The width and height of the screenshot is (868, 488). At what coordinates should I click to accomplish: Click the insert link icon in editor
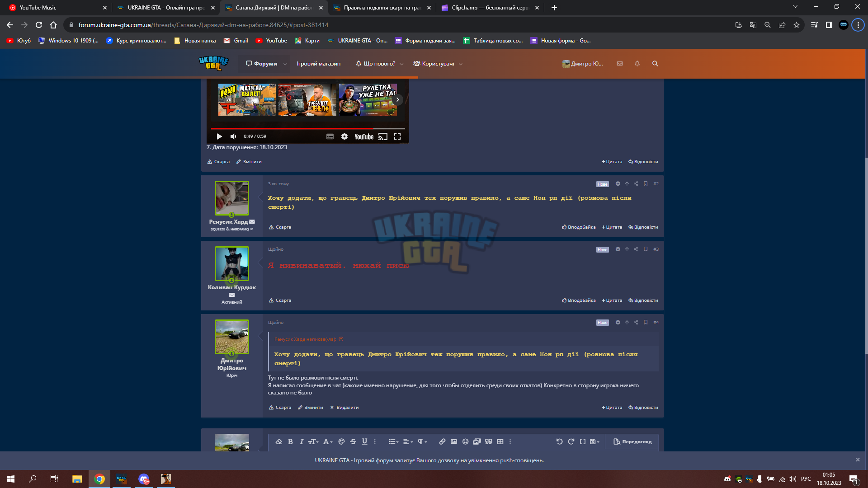coord(442,441)
